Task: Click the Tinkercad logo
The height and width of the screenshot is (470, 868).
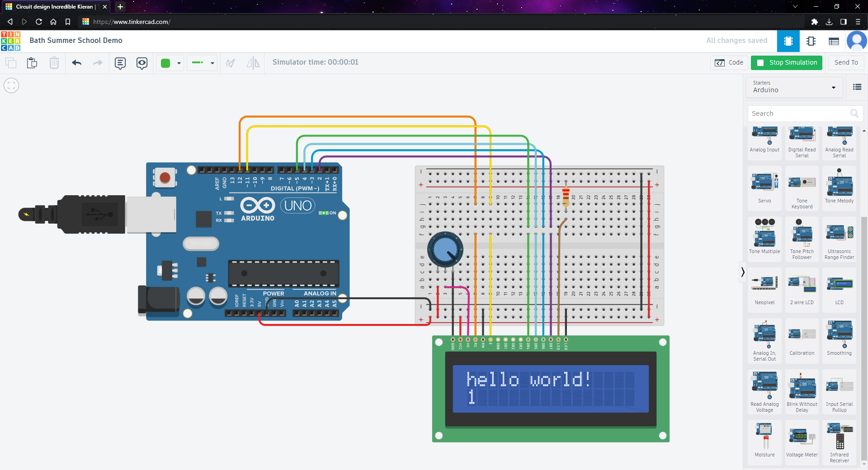Action: point(11,41)
